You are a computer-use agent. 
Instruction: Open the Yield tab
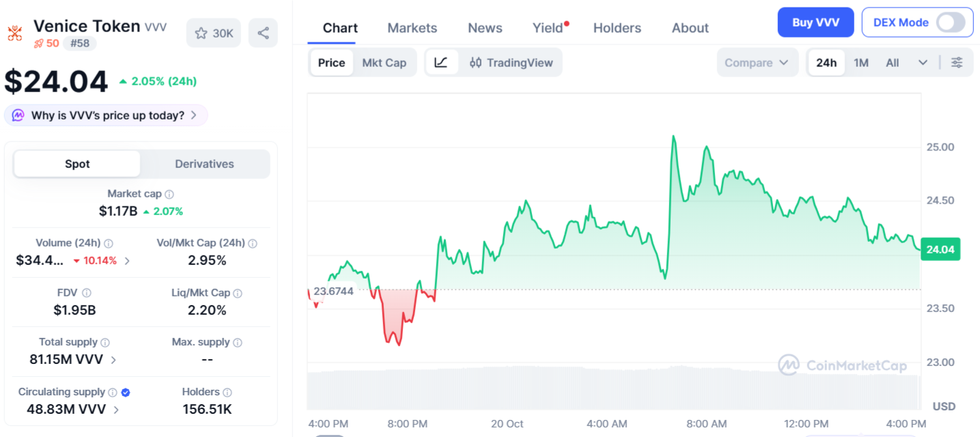[x=548, y=28]
